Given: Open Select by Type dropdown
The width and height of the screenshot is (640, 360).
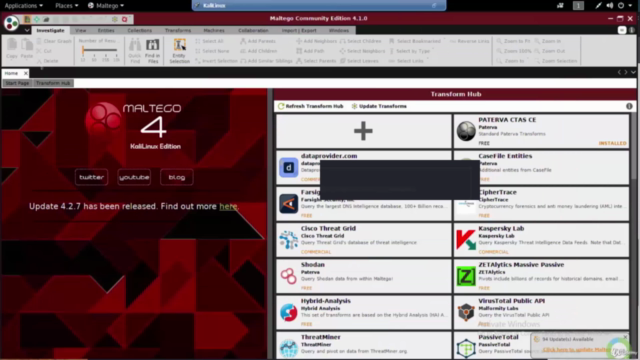Looking at the screenshot, I should tap(411, 51).
